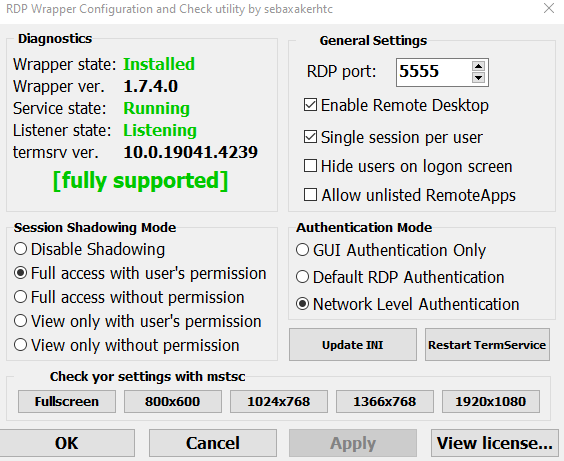The width and height of the screenshot is (564, 461).
Task: Click the "Running" service state text
Action: 156,108
